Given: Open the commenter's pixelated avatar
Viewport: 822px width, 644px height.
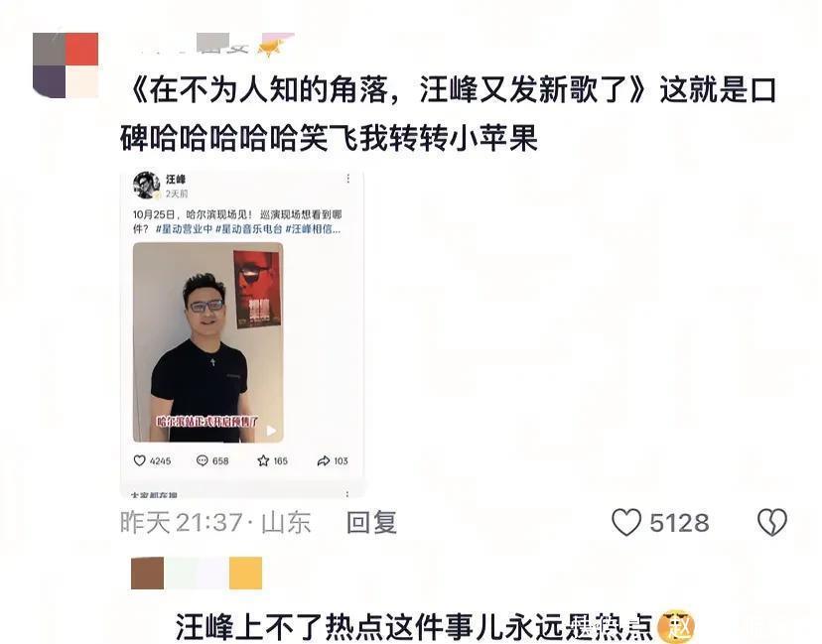Looking at the screenshot, I should [66, 64].
